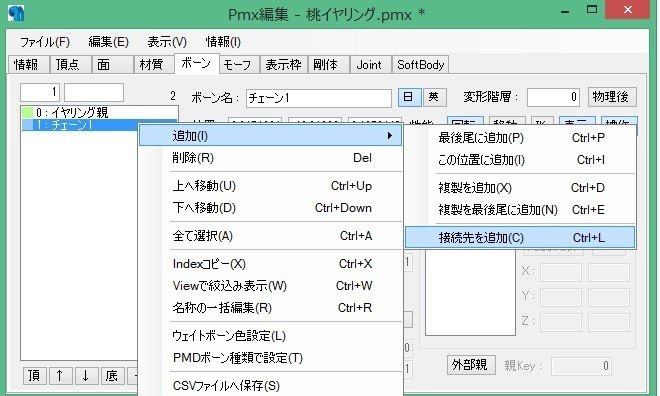Click the 頂 move-to-top button
660x396 pixels.
(x=34, y=375)
